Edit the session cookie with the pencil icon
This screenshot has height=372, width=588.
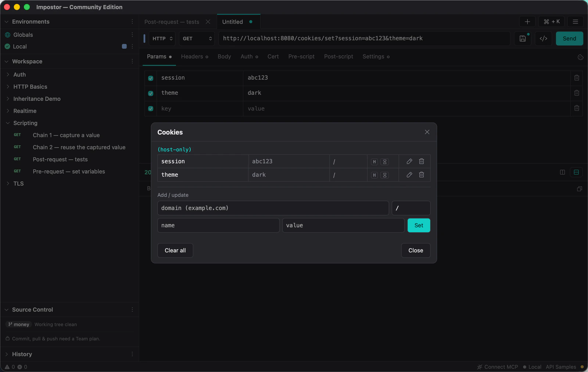pos(409,161)
